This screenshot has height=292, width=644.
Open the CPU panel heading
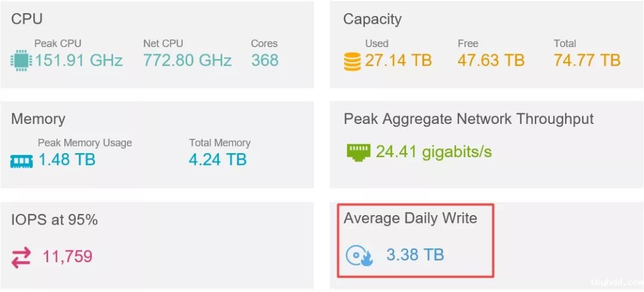27,19
